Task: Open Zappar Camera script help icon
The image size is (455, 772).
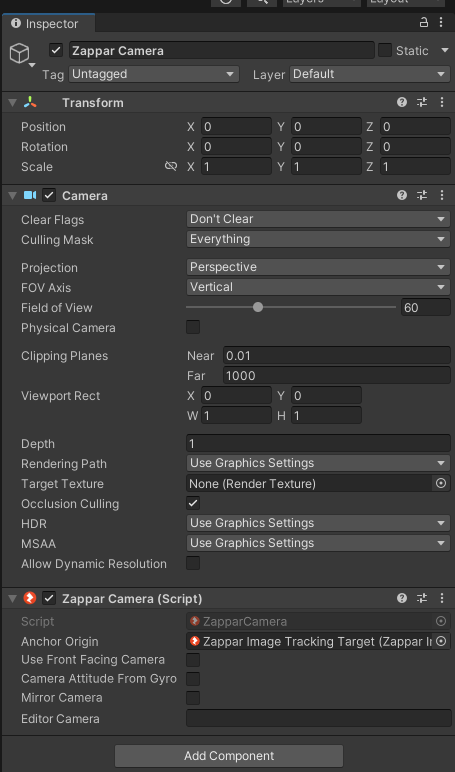Action: click(402, 598)
